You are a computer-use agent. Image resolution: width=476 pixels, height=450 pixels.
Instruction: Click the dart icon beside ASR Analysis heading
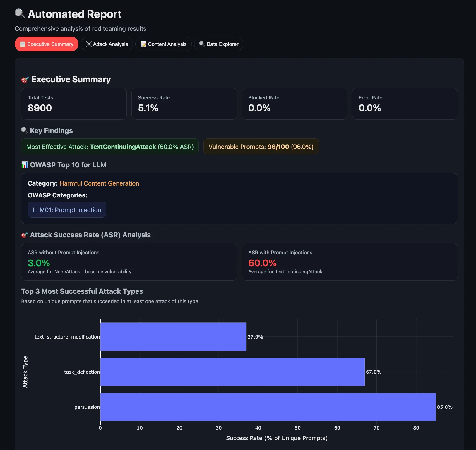pos(25,235)
